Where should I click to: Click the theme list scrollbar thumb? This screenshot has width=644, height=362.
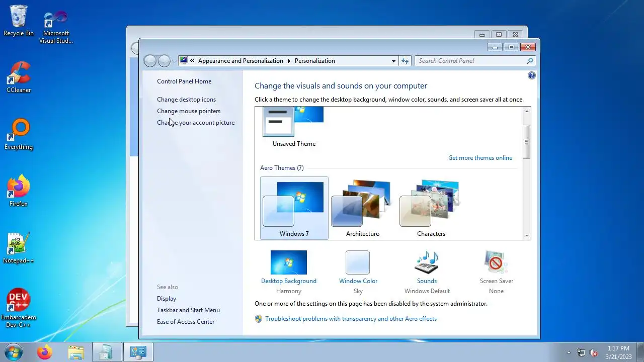click(x=527, y=142)
